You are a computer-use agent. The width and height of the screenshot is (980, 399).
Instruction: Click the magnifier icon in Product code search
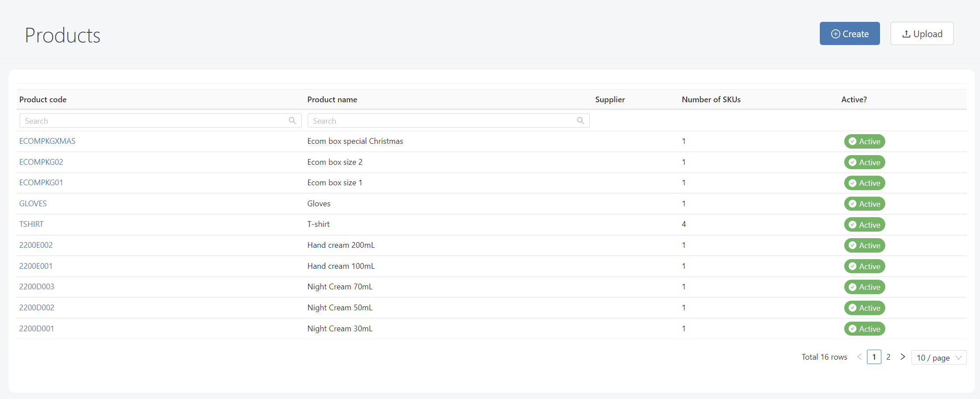click(292, 120)
